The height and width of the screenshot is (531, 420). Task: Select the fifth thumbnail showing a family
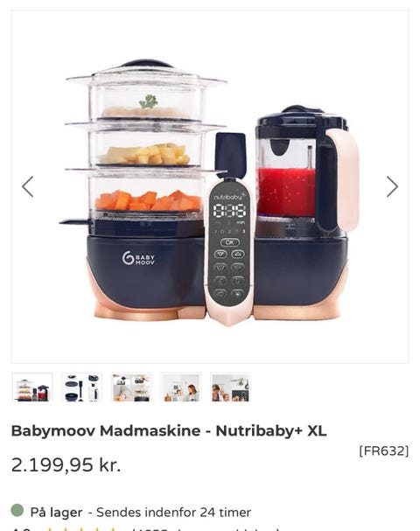point(230,388)
